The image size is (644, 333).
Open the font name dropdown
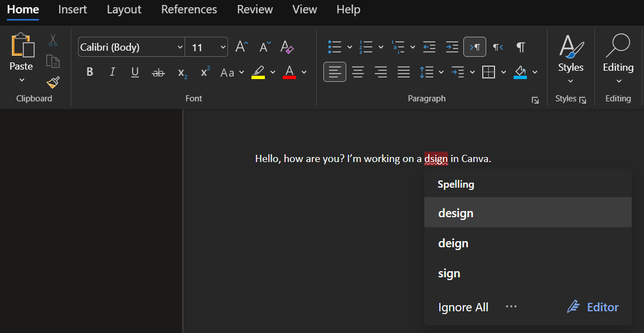180,47
